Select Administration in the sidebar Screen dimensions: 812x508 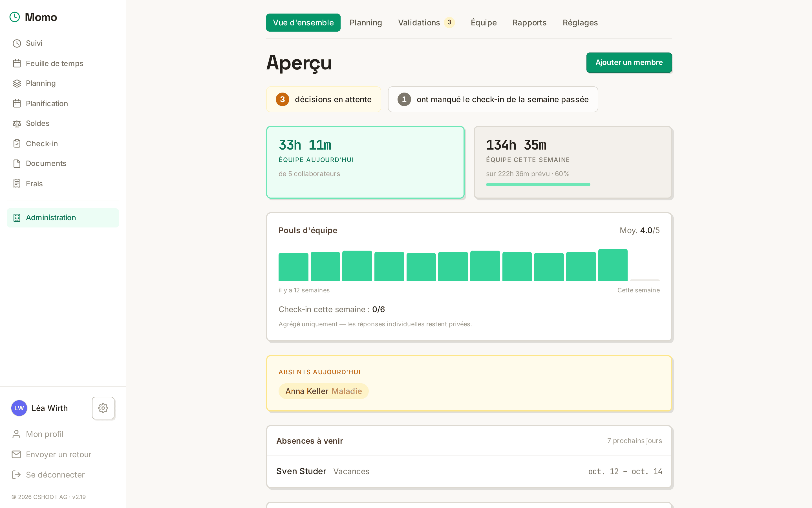(63, 218)
